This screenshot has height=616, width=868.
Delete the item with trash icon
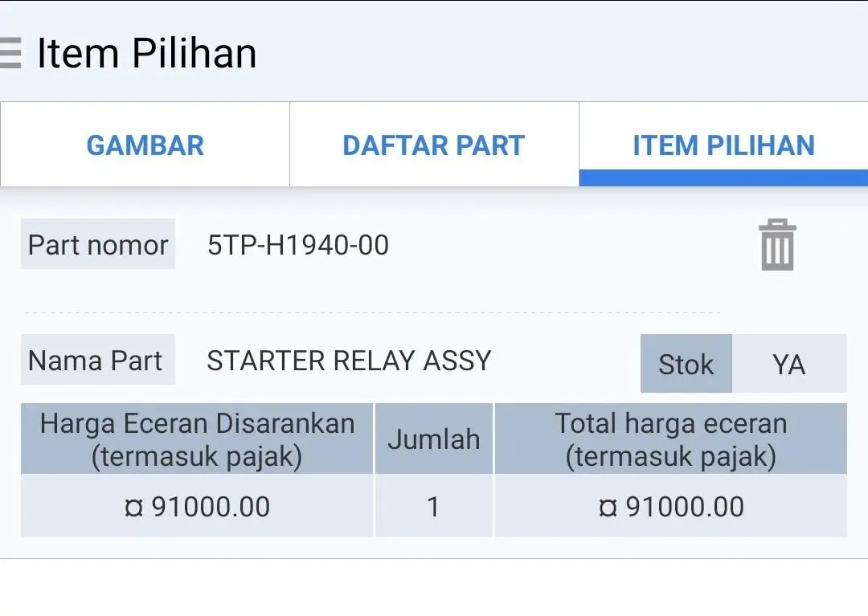pyautogui.click(x=777, y=245)
